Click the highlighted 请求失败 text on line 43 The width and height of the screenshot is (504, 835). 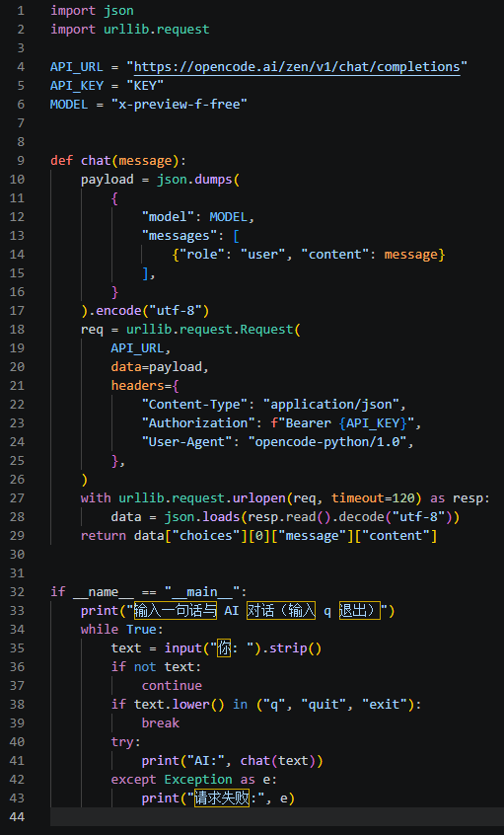pos(221,797)
